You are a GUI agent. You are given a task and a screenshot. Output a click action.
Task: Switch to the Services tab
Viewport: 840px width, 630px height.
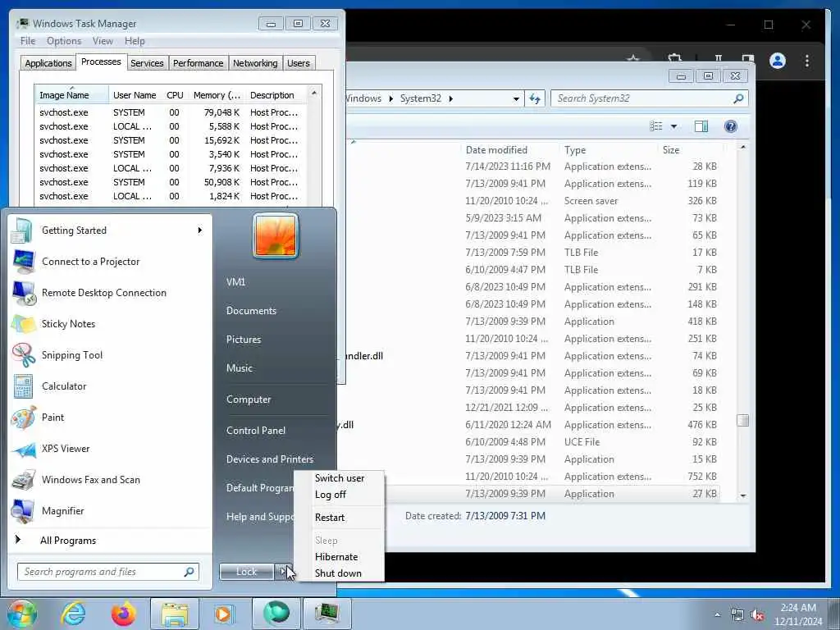coord(147,63)
